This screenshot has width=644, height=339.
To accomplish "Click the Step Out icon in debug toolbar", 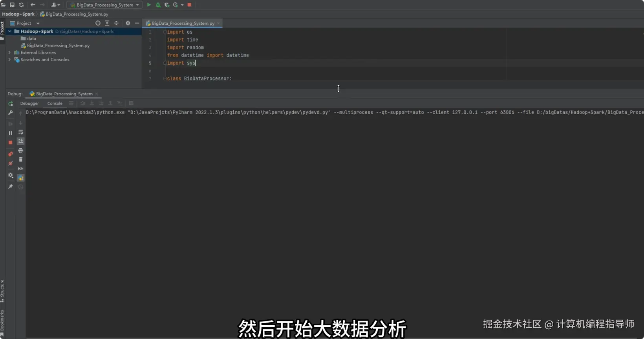I will click(110, 103).
